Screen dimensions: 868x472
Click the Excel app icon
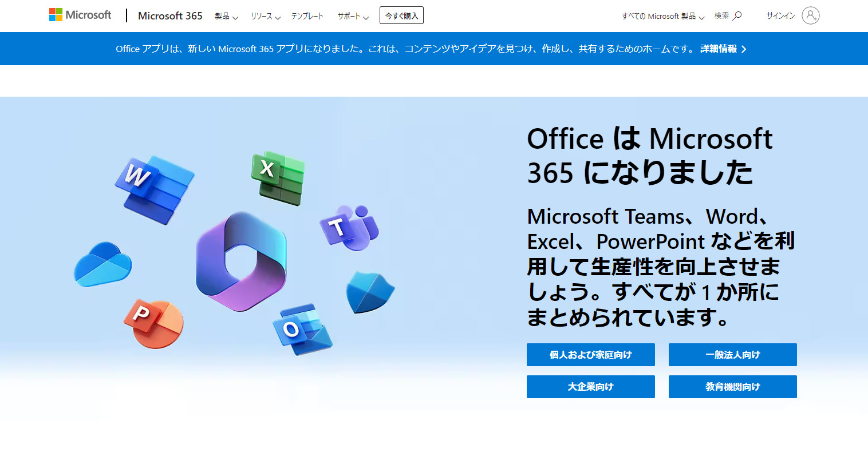[x=278, y=178]
